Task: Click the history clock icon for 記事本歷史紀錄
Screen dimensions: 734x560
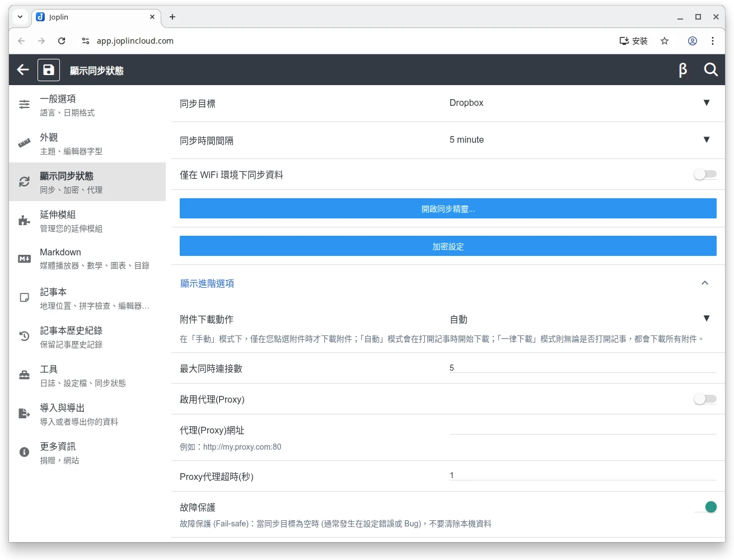Action: click(x=24, y=337)
